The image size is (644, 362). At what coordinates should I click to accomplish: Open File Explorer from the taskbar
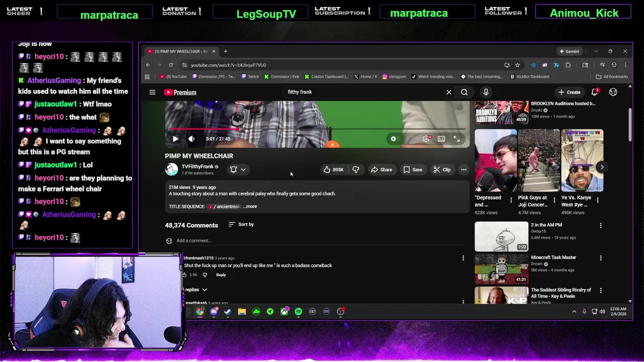coord(242,312)
